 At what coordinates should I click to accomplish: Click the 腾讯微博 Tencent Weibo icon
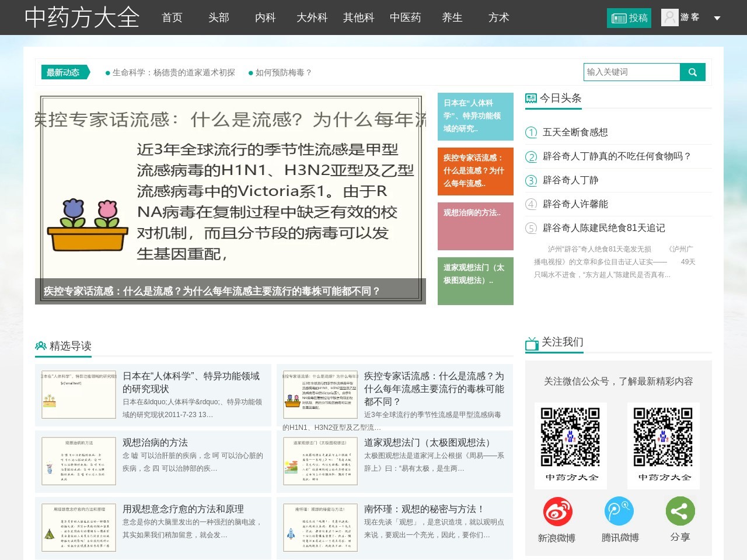click(619, 511)
